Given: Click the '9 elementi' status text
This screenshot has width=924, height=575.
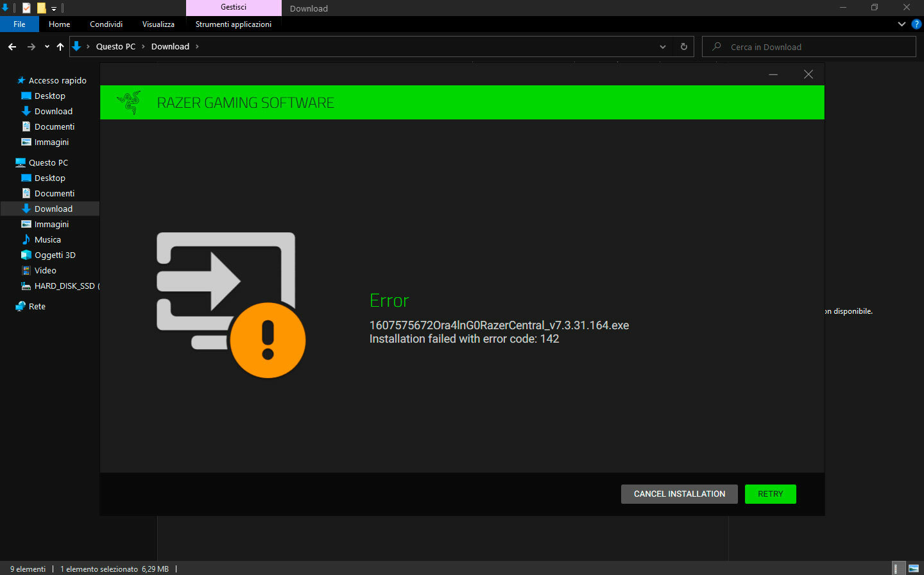Looking at the screenshot, I should (x=28, y=569).
